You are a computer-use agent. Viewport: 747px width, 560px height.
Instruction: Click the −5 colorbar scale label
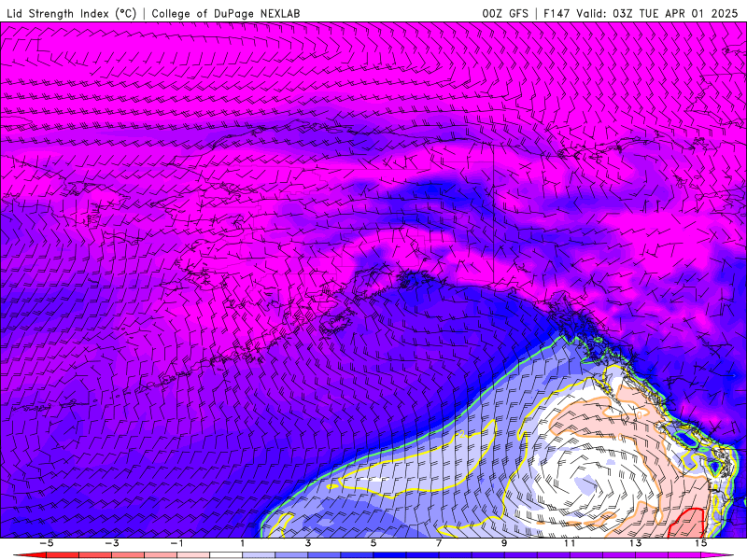[46, 543]
